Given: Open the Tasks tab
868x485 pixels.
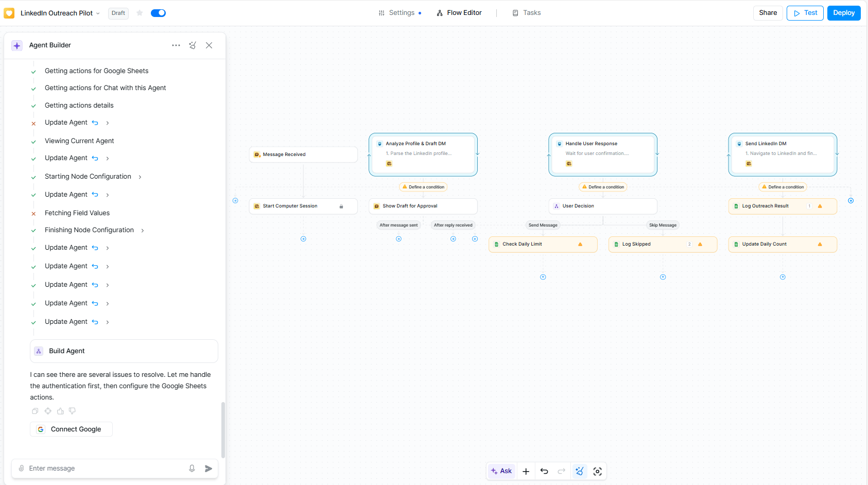Looking at the screenshot, I should tap(527, 13).
